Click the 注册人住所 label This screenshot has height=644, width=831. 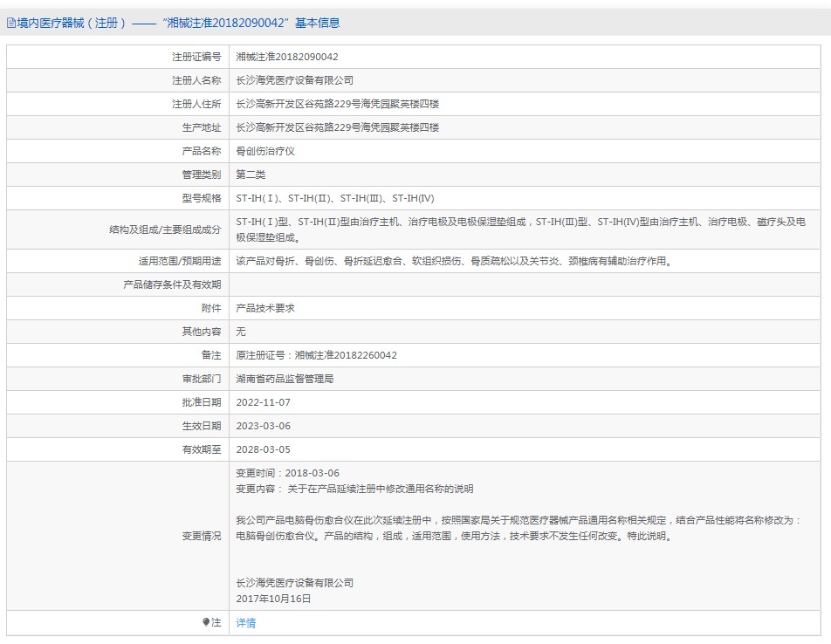[x=196, y=104]
